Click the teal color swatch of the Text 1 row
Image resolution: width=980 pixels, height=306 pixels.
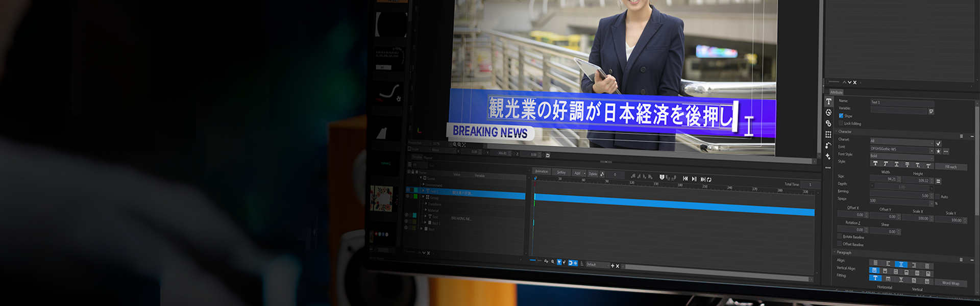[x=415, y=190]
